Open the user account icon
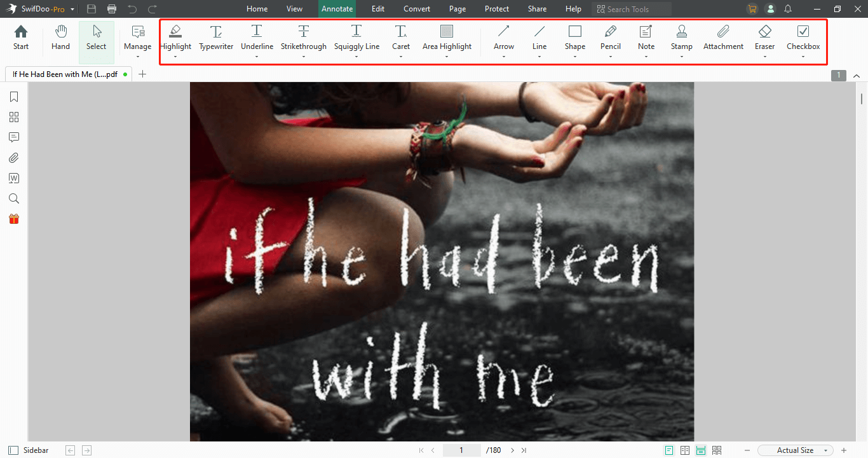This screenshot has width=868, height=458. tap(770, 9)
